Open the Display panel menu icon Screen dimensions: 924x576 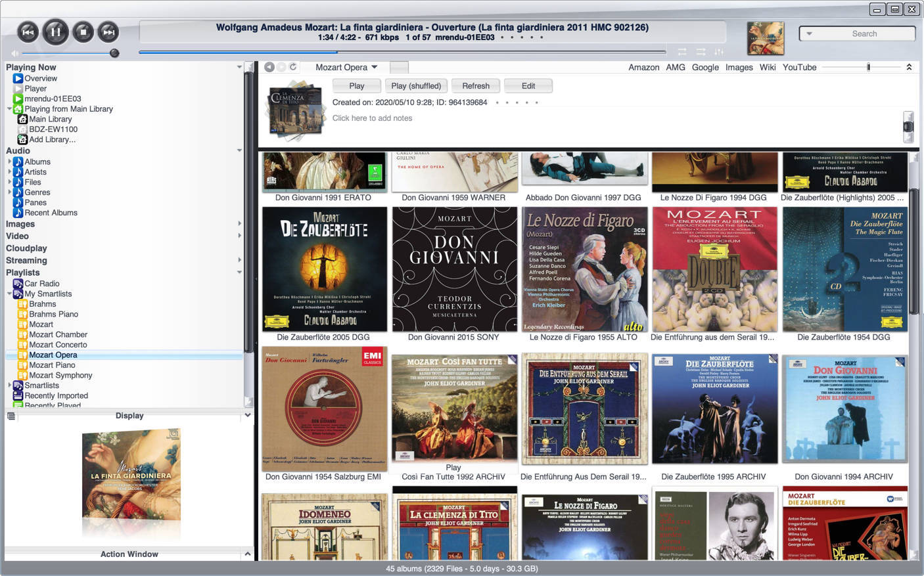[11, 416]
